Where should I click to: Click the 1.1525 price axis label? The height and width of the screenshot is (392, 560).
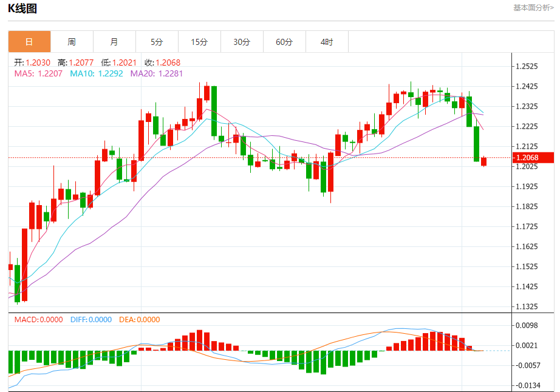[x=527, y=266]
